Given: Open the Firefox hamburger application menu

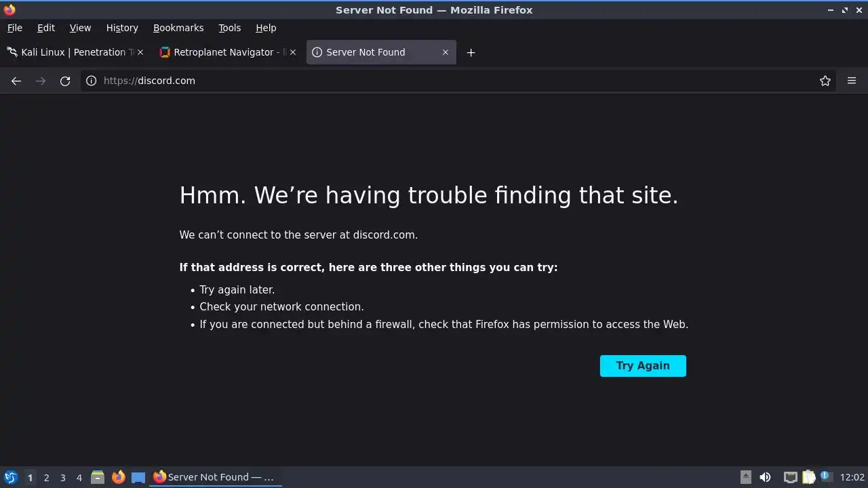Looking at the screenshot, I should (852, 81).
